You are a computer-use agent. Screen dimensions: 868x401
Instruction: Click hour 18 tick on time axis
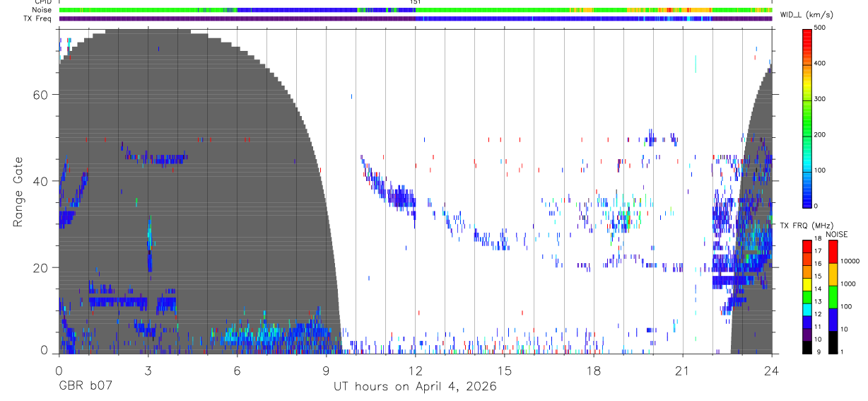click(x=594, y=370)
